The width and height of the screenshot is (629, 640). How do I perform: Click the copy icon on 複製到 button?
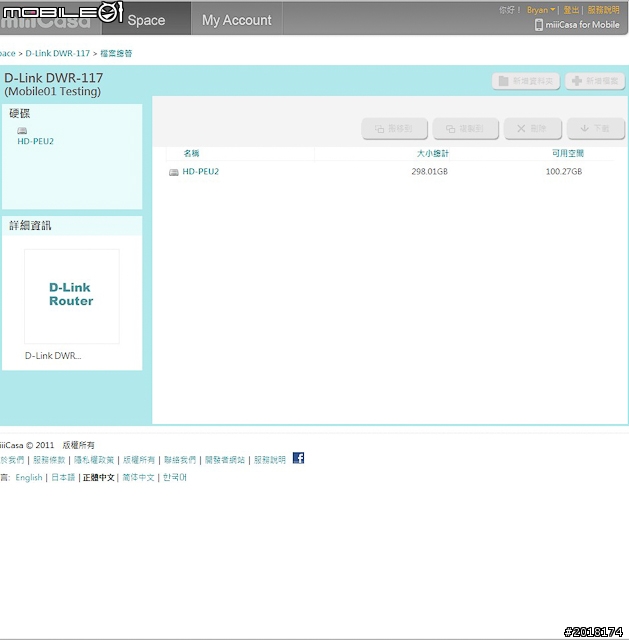click(x=450, y=129)
